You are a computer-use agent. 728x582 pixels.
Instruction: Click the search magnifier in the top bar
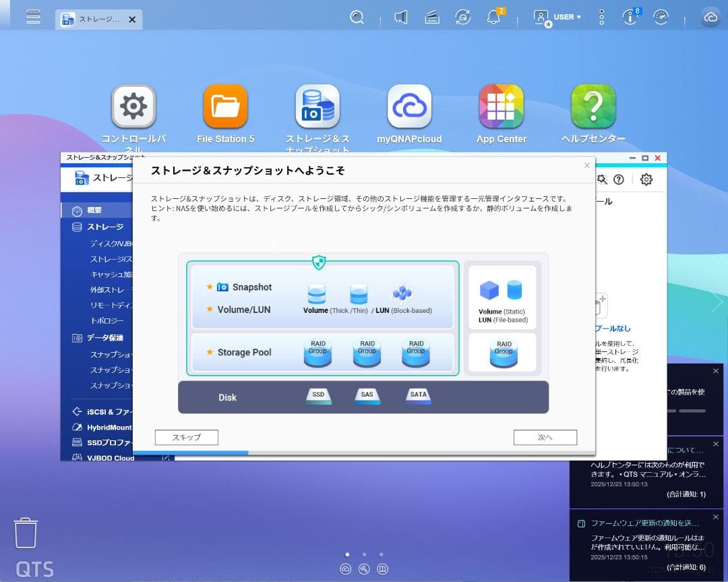(357, 17)
